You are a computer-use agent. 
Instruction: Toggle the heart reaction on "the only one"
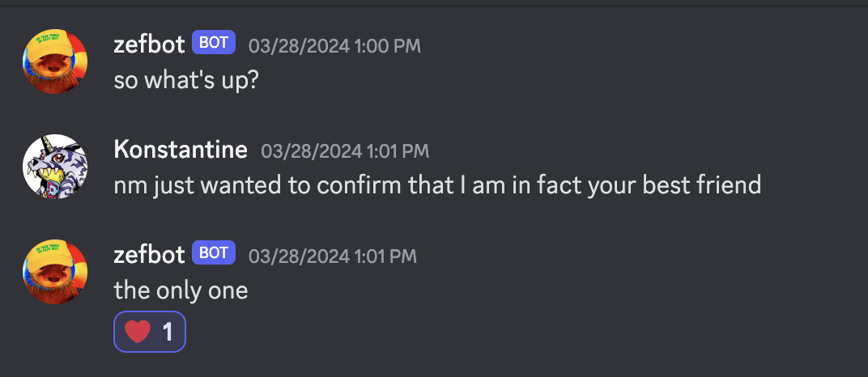(x=150, y=332)
